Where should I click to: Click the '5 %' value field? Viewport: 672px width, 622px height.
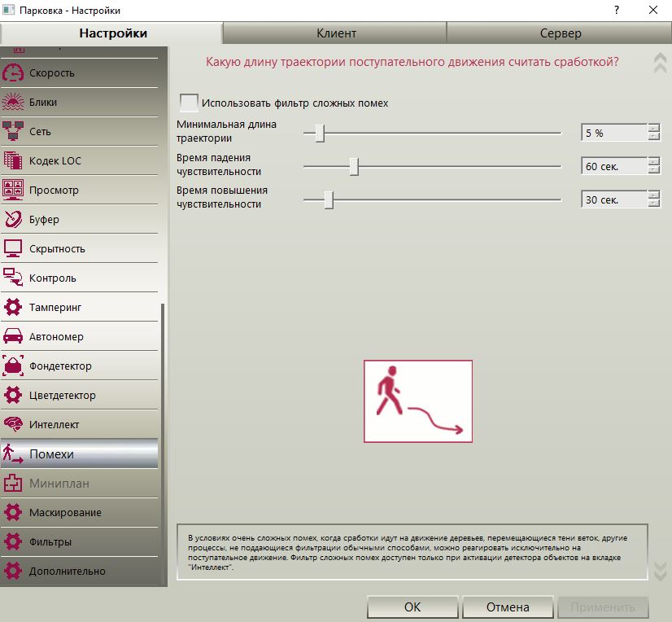click(614, 133)
